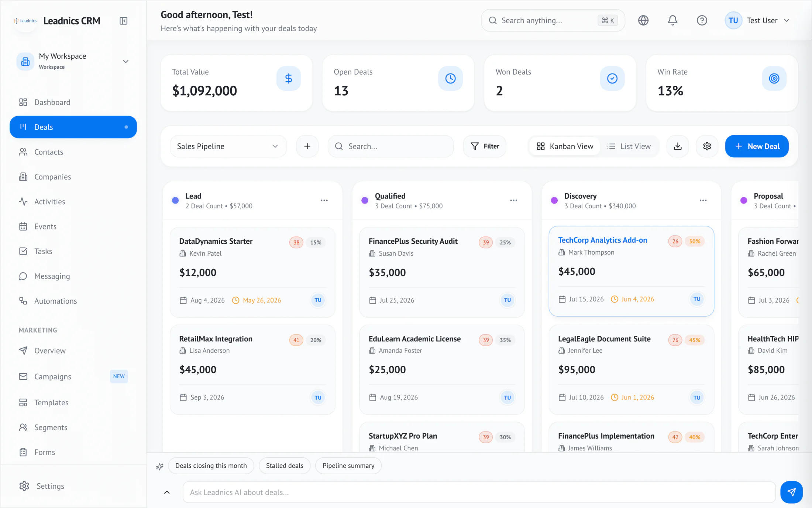Click the Won Deals checkmark icon
The height and width of the screenshot is (508, 812).
click(x=612, y=78)
